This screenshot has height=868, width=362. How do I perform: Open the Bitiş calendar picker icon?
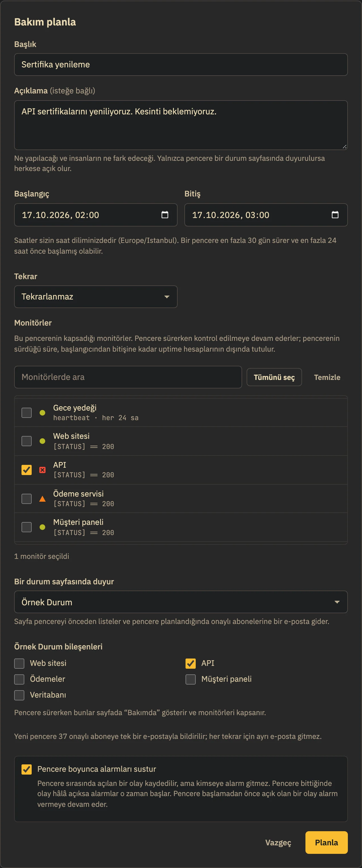[335, 215]
